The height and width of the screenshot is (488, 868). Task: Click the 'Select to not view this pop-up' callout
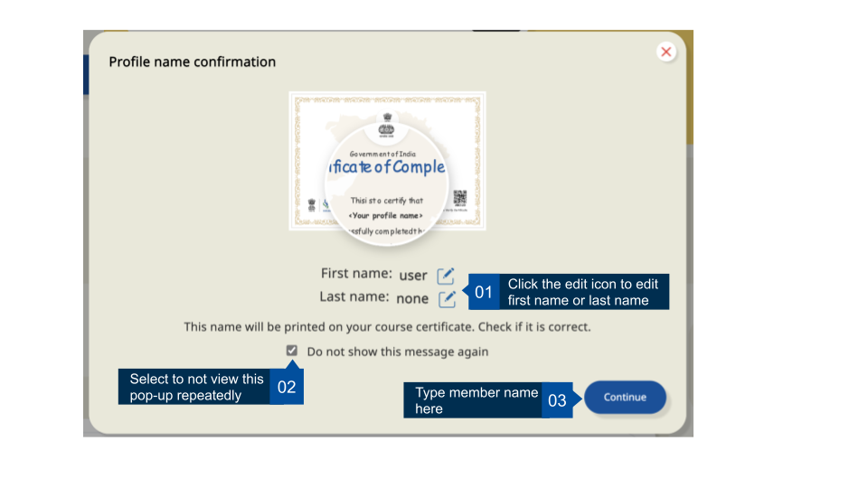pyautogui.click(x=195, y=387)
